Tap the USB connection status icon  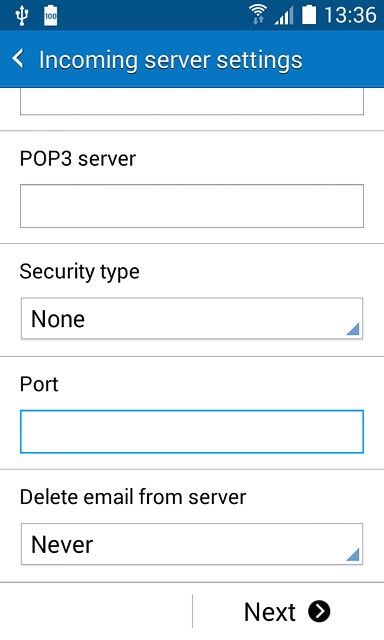(x=21, y=16)
